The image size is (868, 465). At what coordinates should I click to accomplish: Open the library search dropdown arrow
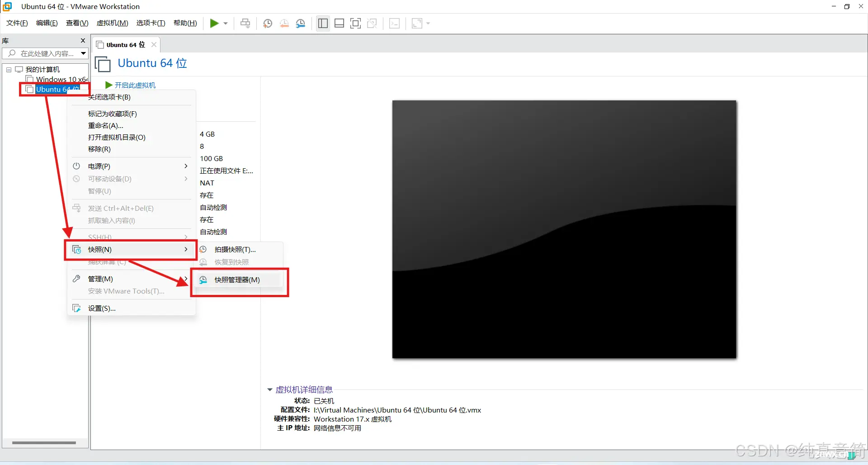[x=84, y=53]
